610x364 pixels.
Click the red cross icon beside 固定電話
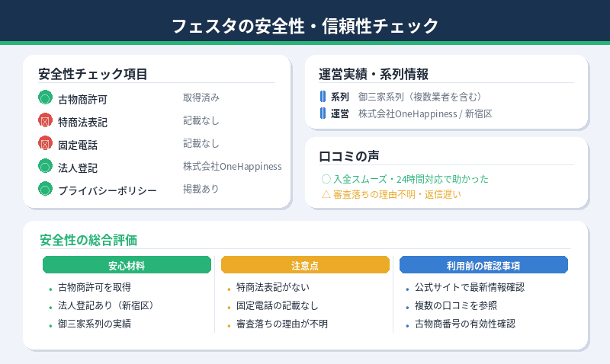click(x=45, y=143)
